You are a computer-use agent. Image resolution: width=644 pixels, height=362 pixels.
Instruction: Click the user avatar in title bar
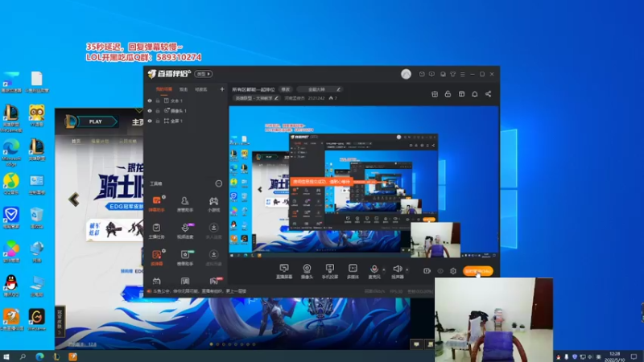(406, 74)
